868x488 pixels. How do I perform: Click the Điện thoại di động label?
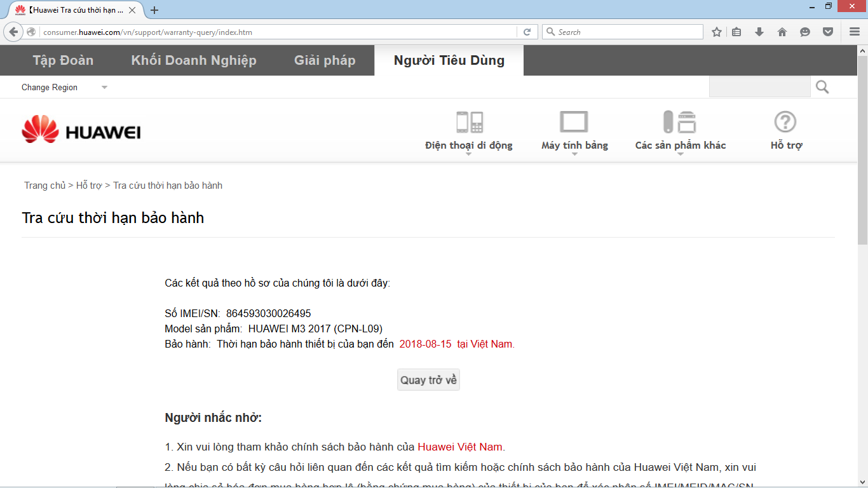pyautogui.click(x=469, y=146)
